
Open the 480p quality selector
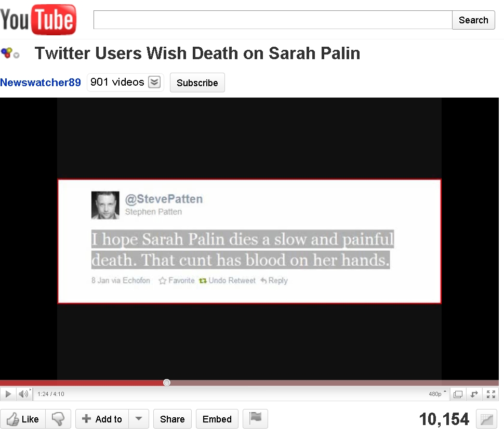click(x=437, y=394)
